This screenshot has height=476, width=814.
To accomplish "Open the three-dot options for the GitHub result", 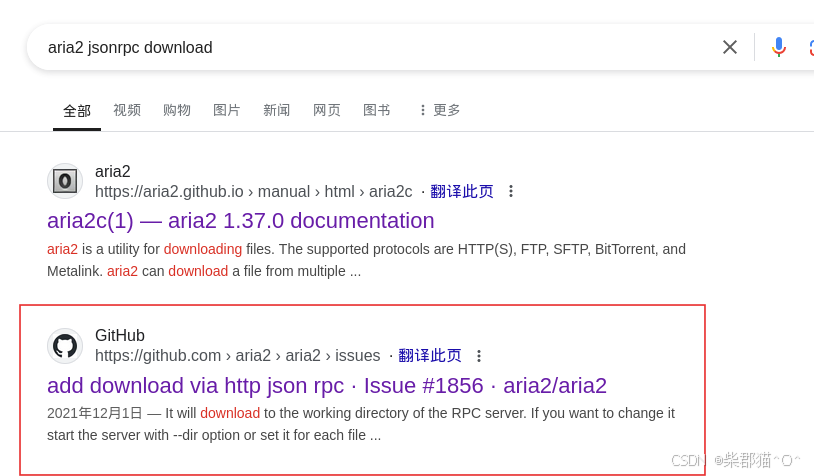I will 479,356.
